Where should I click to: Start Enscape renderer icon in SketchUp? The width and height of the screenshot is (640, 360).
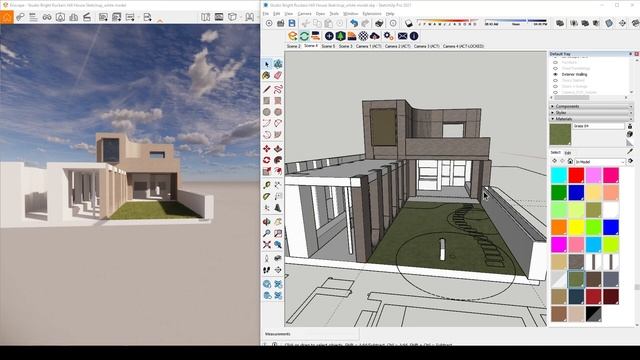click(x=293, y=36)
